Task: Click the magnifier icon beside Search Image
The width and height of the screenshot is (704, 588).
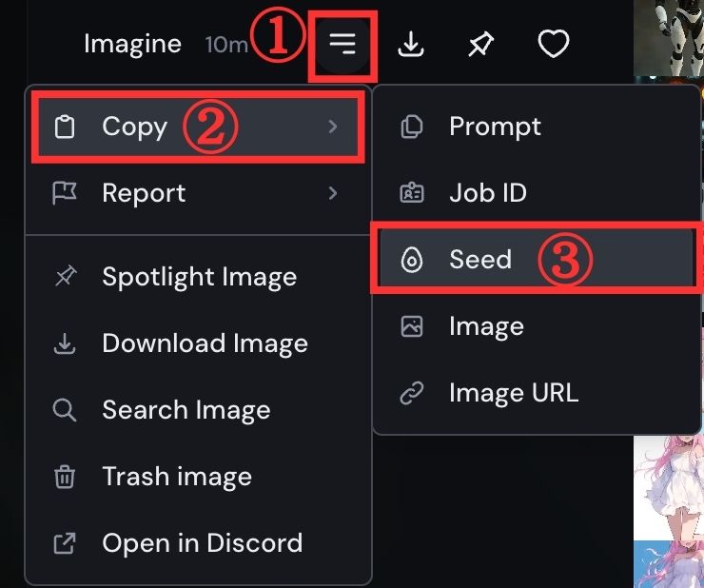Action: point(65,410)
